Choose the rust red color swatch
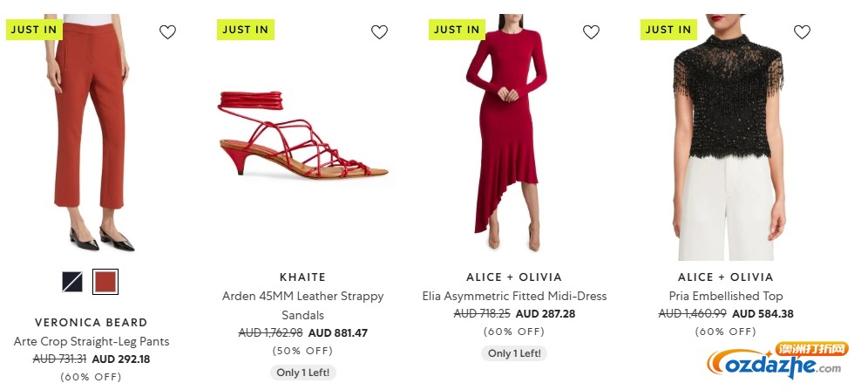The width and height of the screenshot is (868, 390). 105,282
